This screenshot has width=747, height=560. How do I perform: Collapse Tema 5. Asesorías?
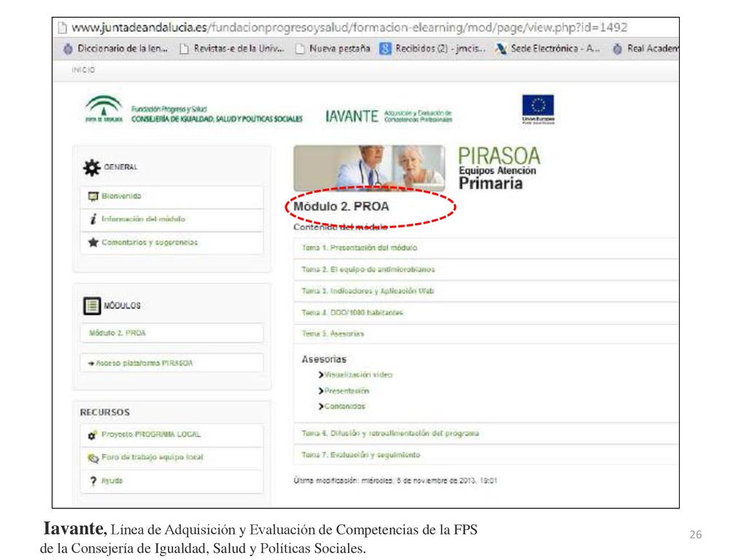coord(486,334)
